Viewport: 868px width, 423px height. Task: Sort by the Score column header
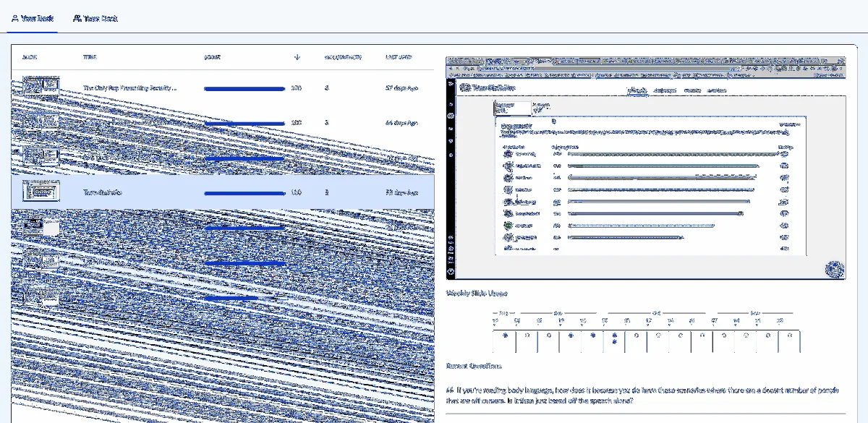point(212,57)
